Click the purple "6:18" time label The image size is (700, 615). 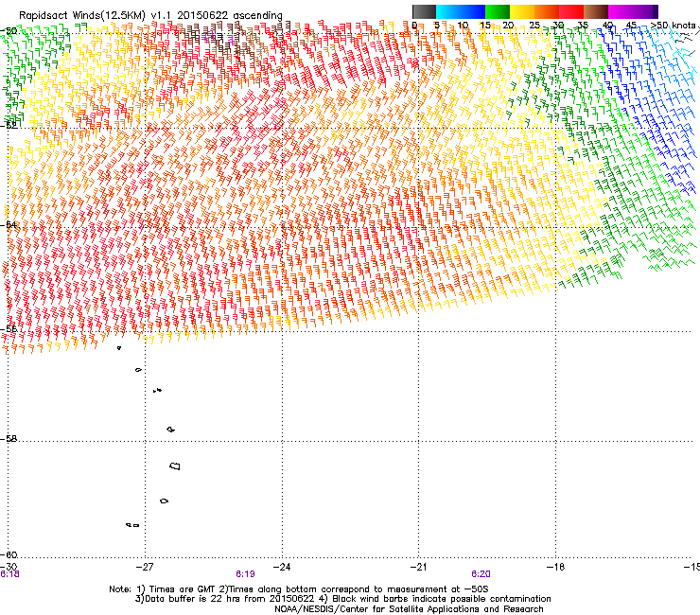[x=9, y=574]
